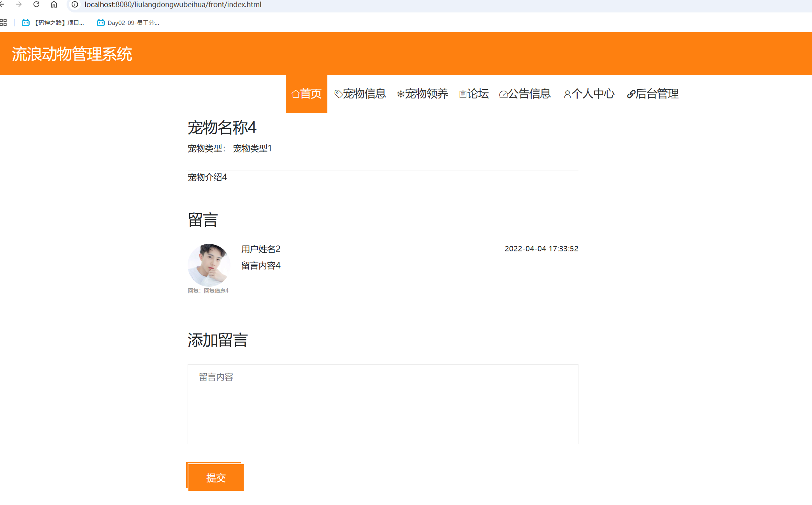Open the 宠物领养 menu item

tap(422, 94)
